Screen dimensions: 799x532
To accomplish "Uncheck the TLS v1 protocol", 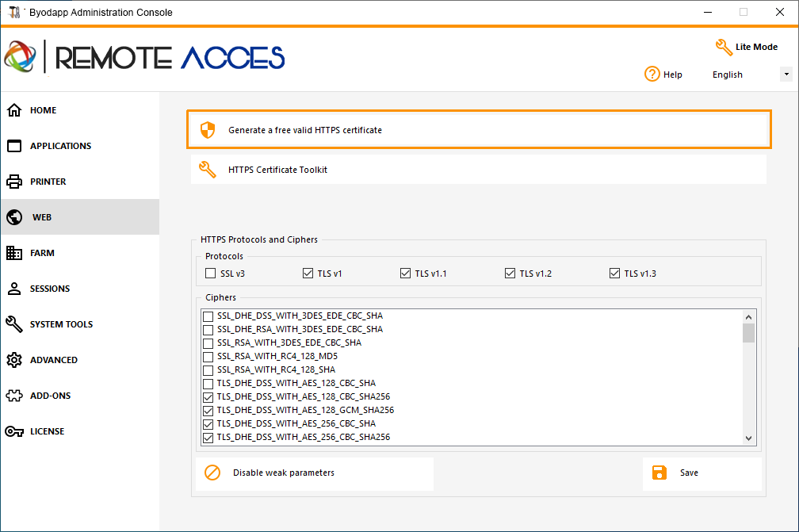I will point(308,273).
